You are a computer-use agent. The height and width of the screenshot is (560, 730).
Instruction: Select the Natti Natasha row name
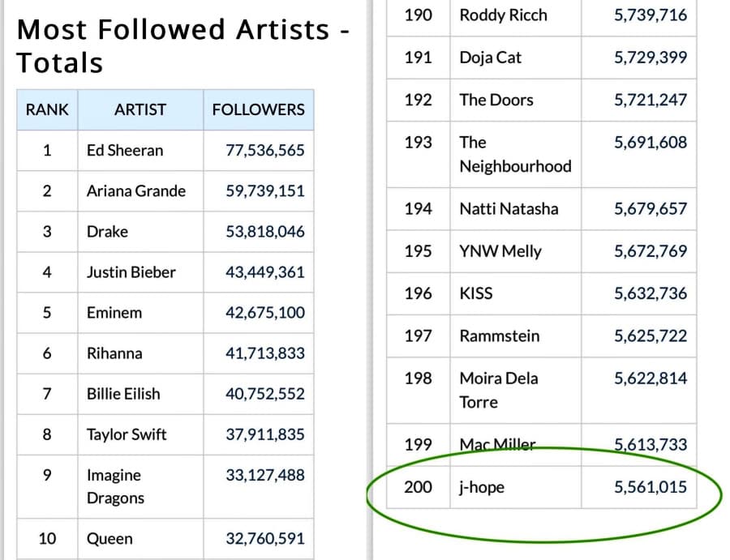pos(509,208)
